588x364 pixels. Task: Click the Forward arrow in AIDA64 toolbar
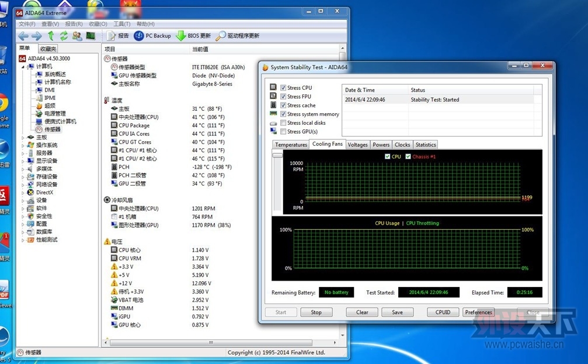(x=37, y=36)
